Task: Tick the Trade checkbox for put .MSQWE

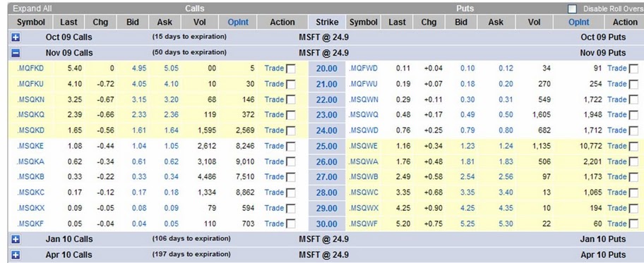Action: 633,147
